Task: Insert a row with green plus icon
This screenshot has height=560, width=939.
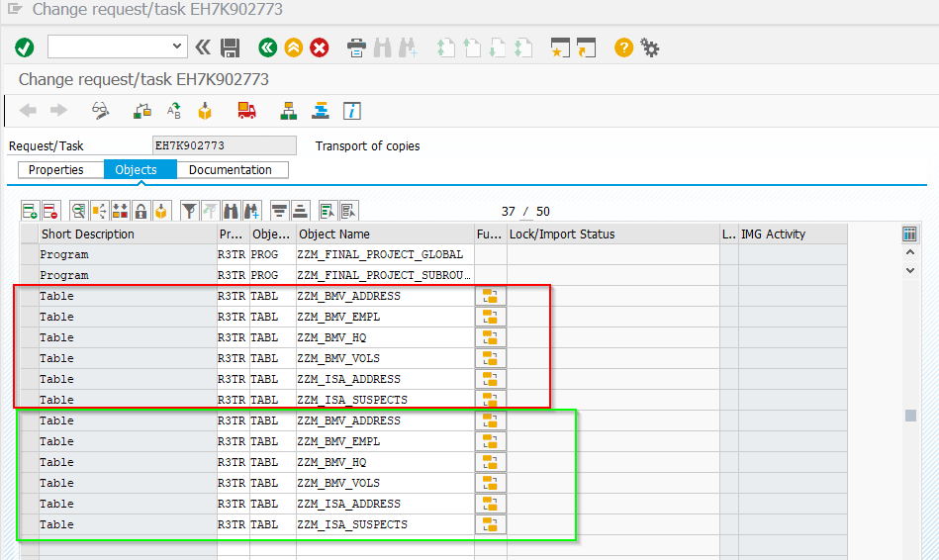Action: (30, 211)
